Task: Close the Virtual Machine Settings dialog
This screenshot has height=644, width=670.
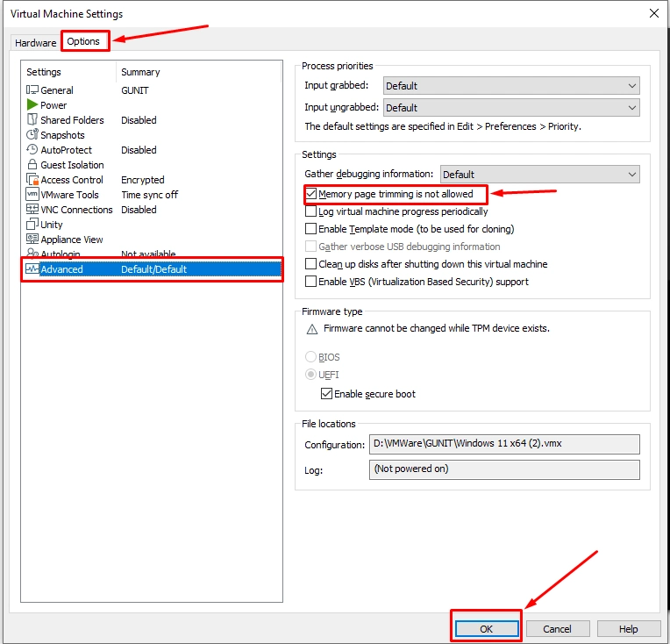Action: point(653,13)
